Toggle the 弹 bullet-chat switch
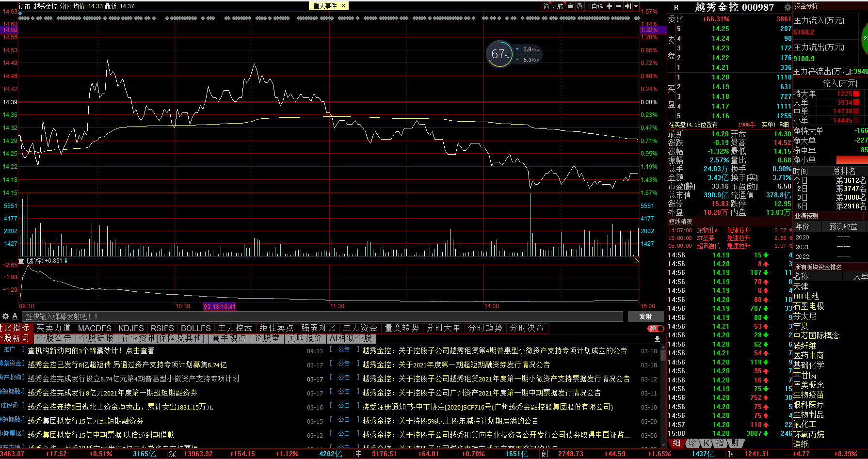 tap(656, 328)
